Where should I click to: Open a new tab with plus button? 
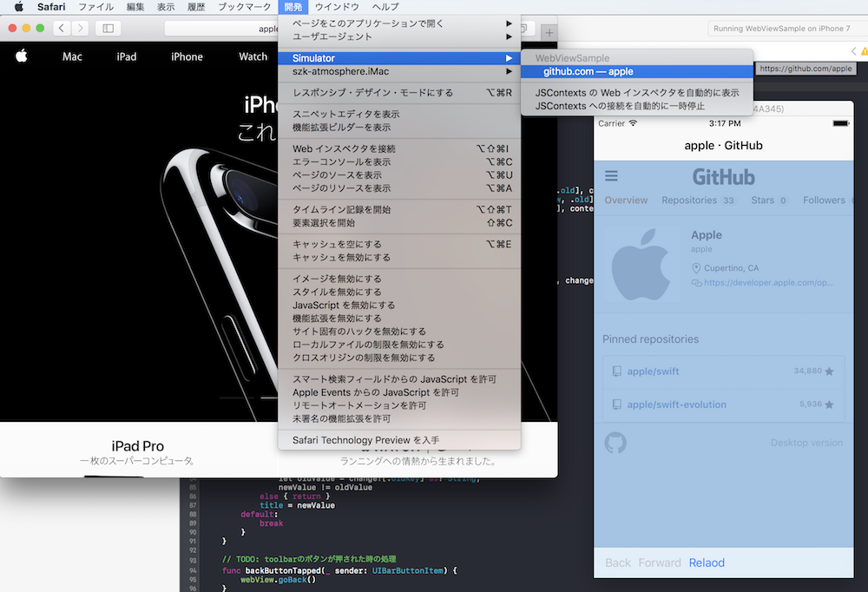pos(549,32)
